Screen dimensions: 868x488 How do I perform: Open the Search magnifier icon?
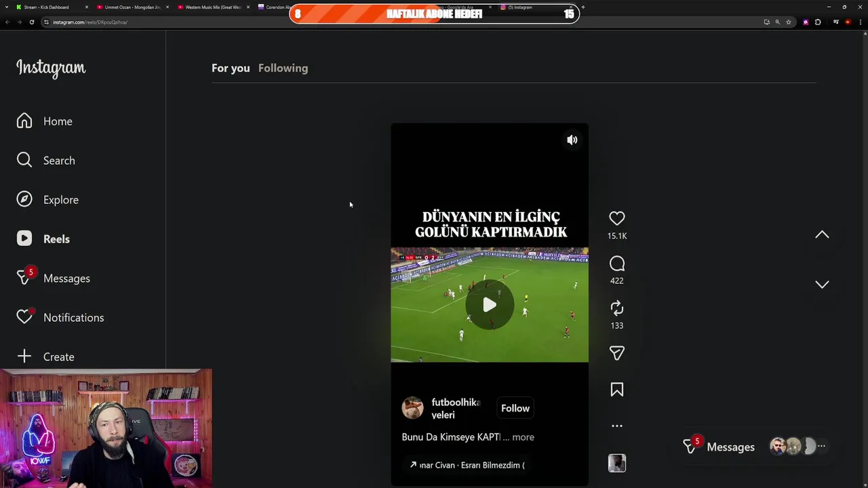click(x=24, y=160)
